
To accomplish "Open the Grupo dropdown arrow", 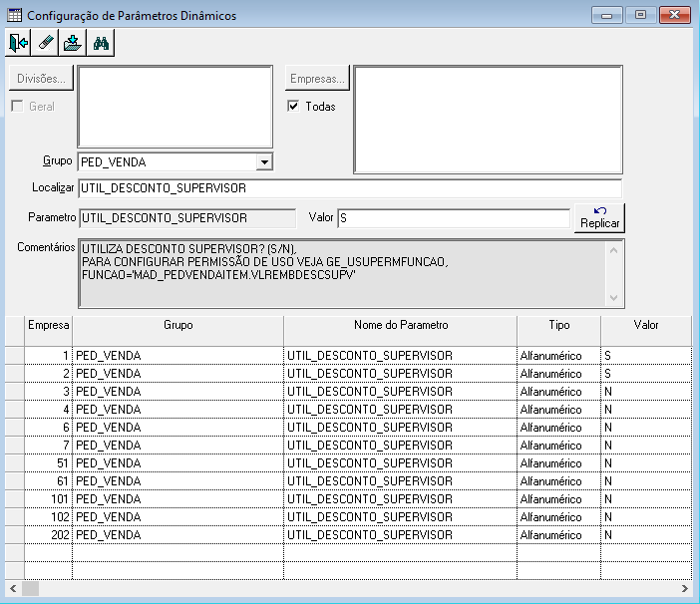I will pos(264,161).
